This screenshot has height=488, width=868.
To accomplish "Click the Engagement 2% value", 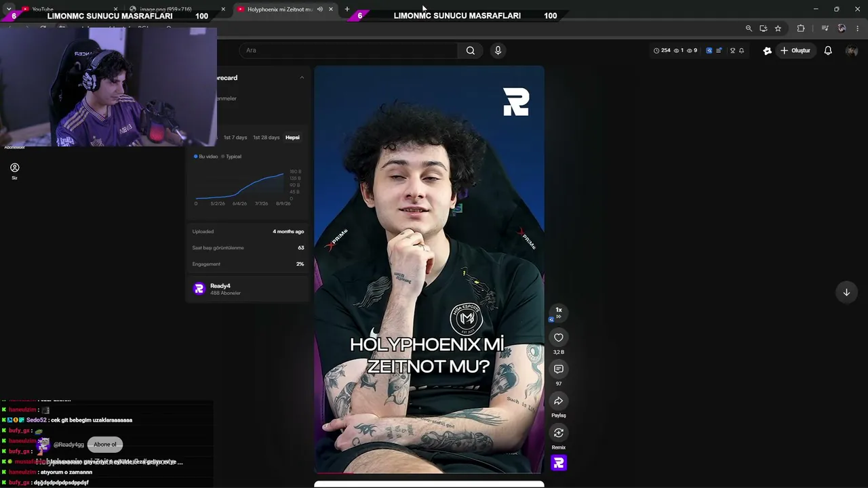I will tap(300, 264).
